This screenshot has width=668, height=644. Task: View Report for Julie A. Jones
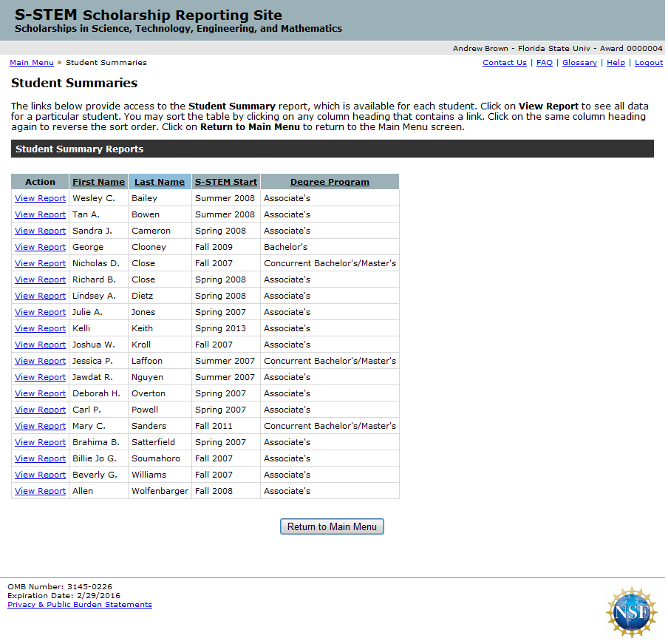(40, 312)
